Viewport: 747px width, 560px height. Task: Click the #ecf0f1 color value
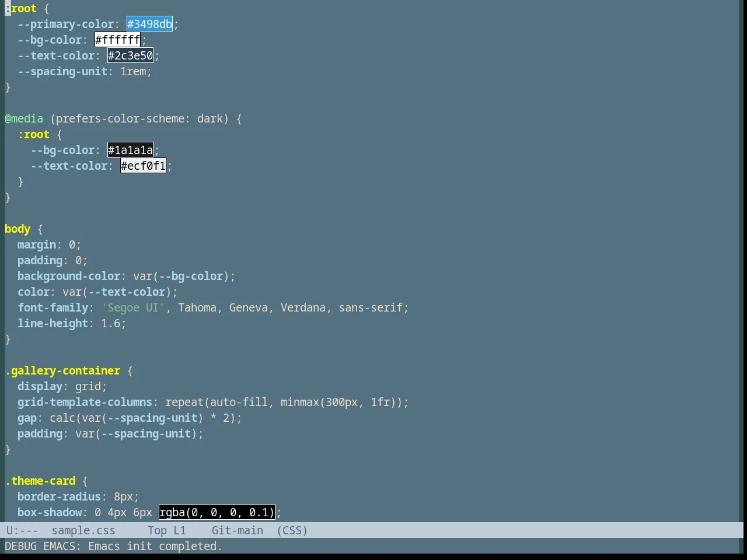(x=143, y=166)
